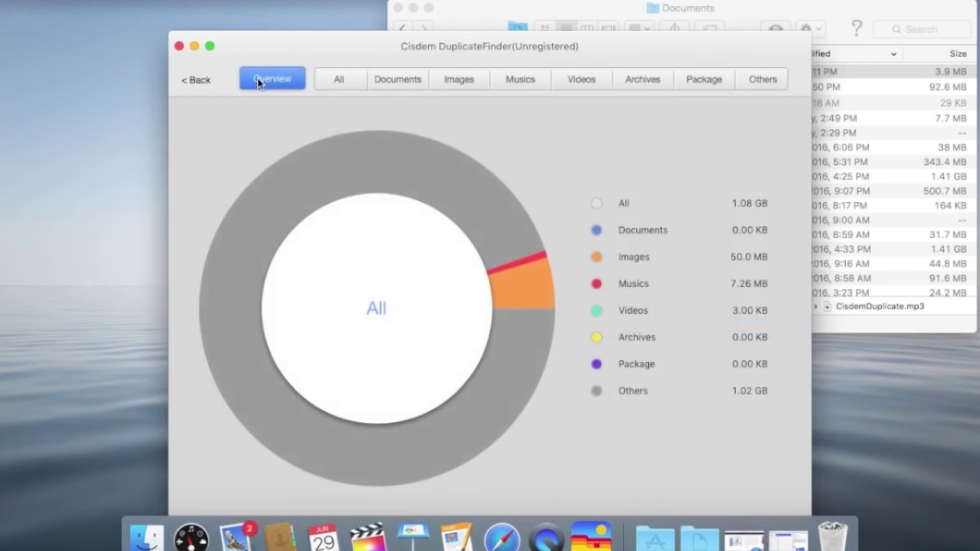Open QuickTime Player from the dock
980x551 pixels.
(x=547, y=538)
